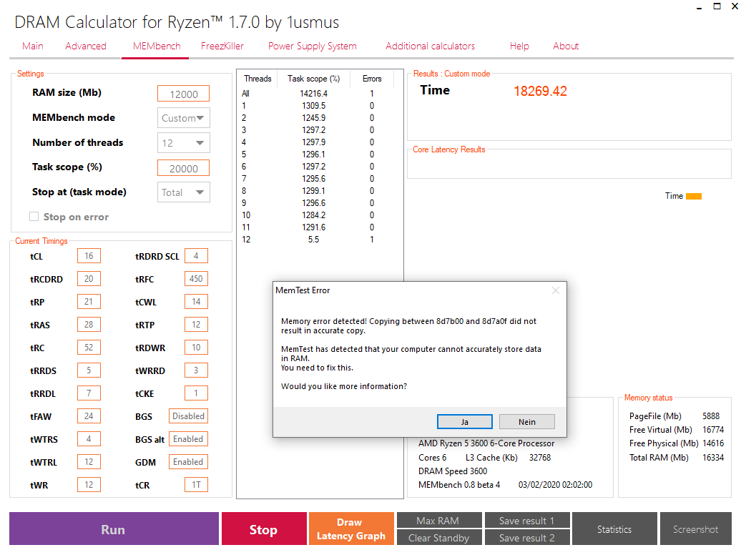Screen dimensions: 746x560
Task: Open the Help tab
Action: [519, 46]
